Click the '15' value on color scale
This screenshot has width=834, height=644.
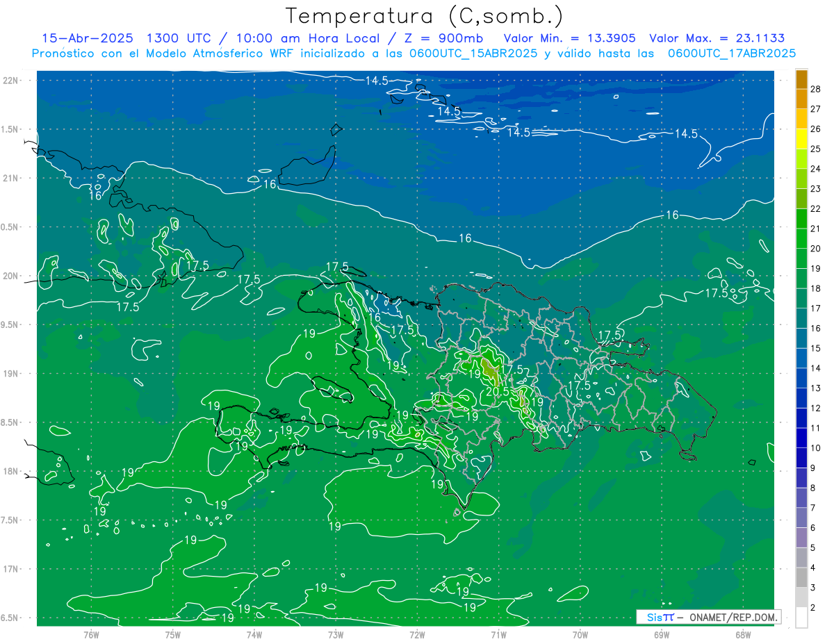(x=816, y=348)
